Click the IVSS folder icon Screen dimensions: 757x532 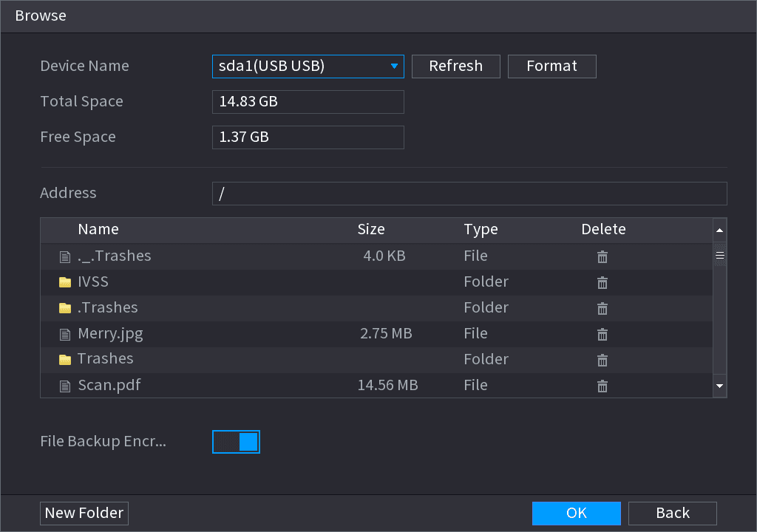[x=65, y=282]
